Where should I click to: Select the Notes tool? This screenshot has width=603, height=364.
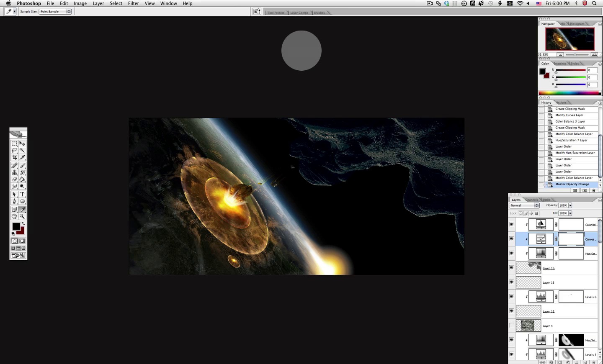pyautogui.click(x=14, y=209)
